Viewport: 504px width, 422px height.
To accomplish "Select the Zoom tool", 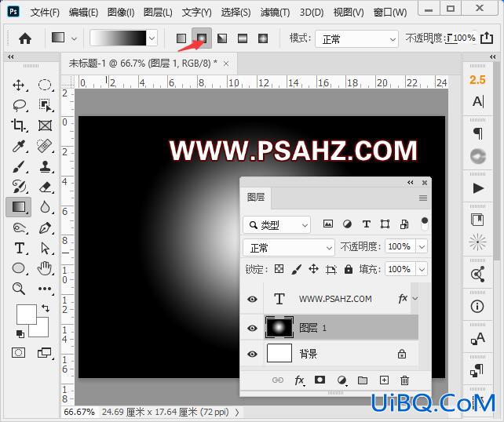I will pos(19,288).
